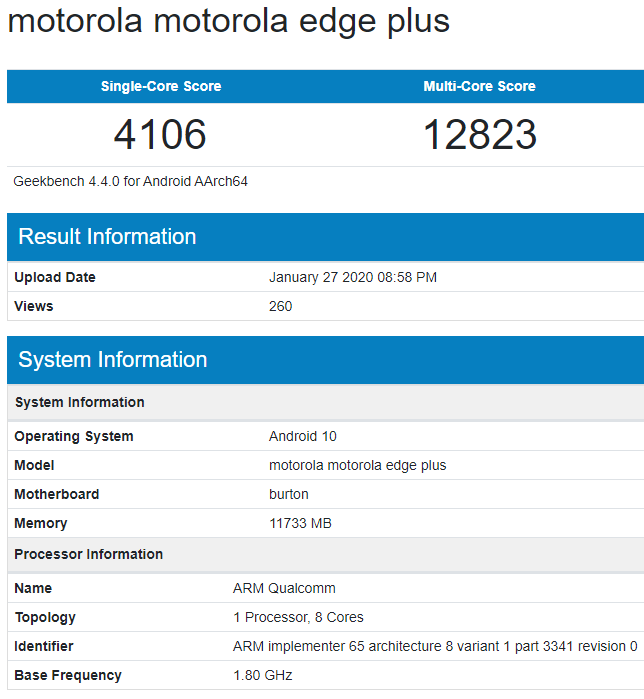Image resolution: width=644 pixels, height=699 pixels.
Task: Click the multi-core score value 12823
Action: (480, 134)
